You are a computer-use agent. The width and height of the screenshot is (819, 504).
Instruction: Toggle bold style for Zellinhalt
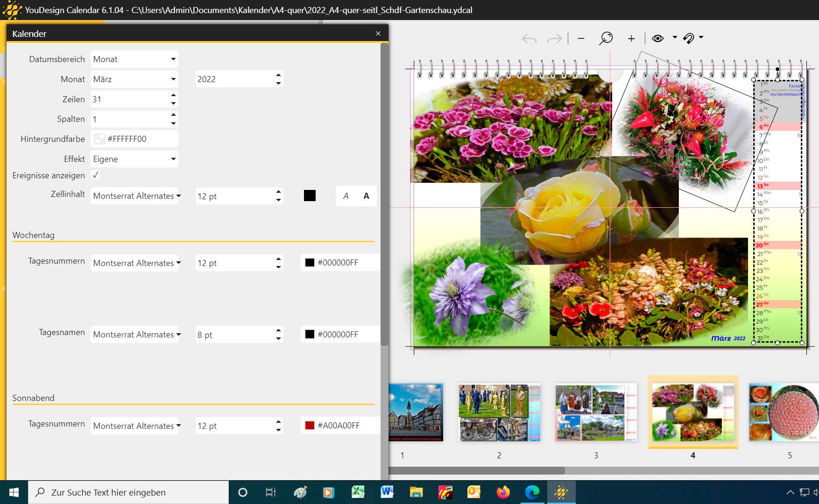click(x=366, y=196)
